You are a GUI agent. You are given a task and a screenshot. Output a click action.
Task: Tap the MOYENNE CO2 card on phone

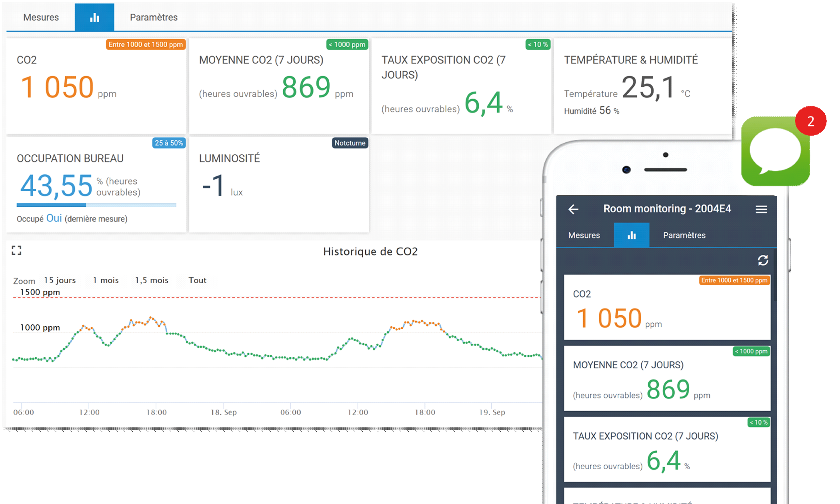pos(667,378)
